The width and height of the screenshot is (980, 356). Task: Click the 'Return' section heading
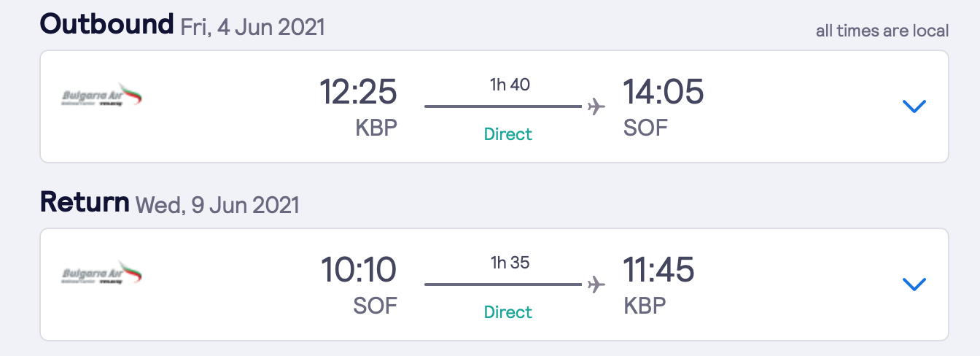(85, 202)
